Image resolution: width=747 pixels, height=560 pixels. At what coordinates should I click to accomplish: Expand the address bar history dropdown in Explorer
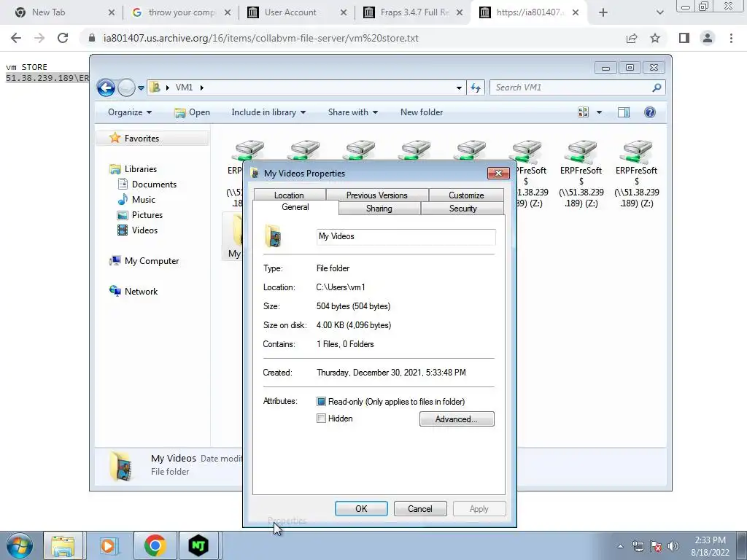pos(459,87)
